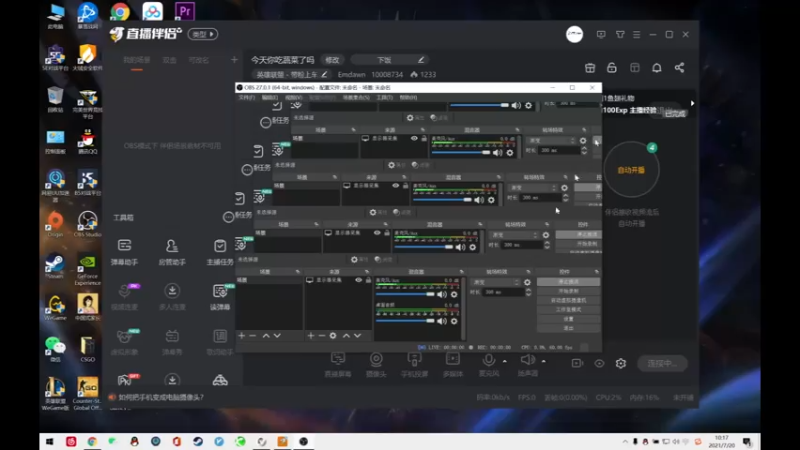Click the skin shirt icon in 直播伴侣 title bar
The width and height of the screenshot is (800, 450).
click(x=620, y=34)
